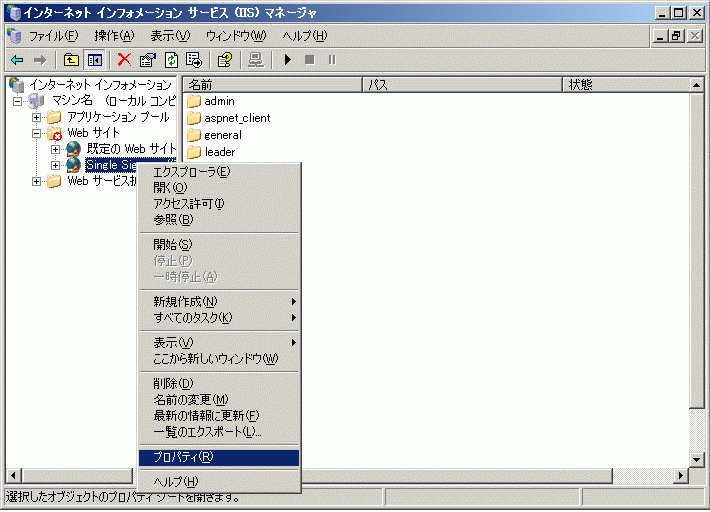Open the ウィンドウ(W) menu

pos(236,36)
